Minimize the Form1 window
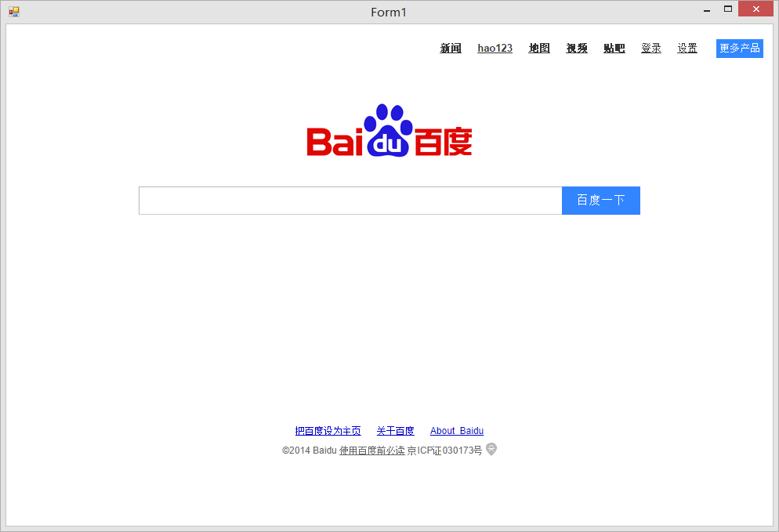 click(706, 9)
